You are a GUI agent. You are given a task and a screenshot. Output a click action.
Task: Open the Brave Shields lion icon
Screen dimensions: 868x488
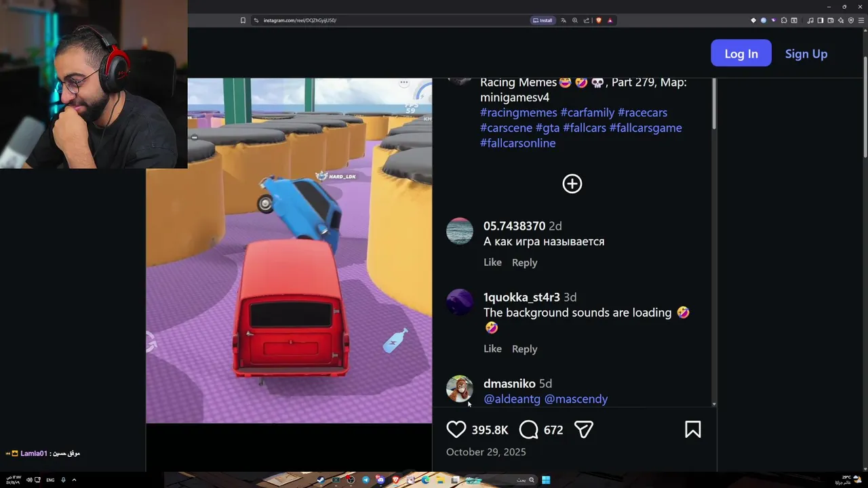pyautogui.click(x=599, y=20)
